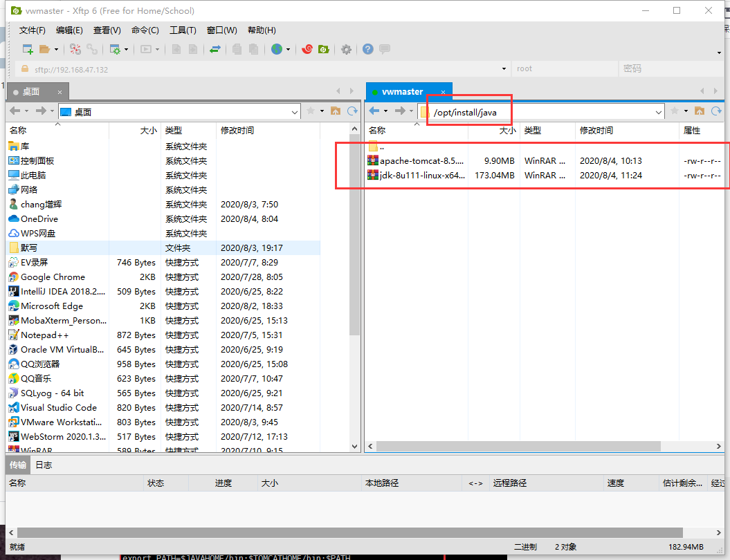This screenshot has width=730, height=560.
Task: Click the 密码 password field
Action: pos(671,69)
